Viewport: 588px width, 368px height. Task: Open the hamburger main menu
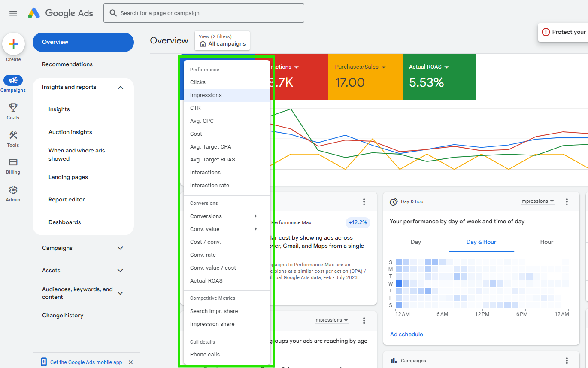[x=13, y=13]
